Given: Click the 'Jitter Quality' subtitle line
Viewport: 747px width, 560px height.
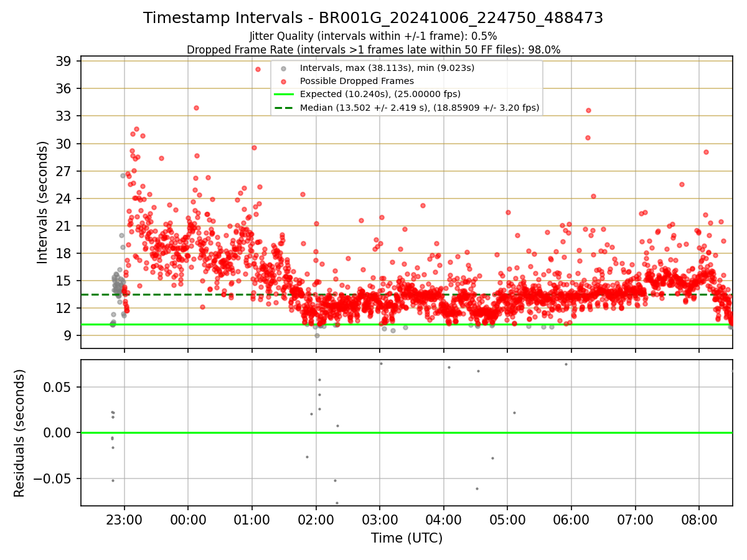Looking at the screenshot, I should click(x=373, y=36).
